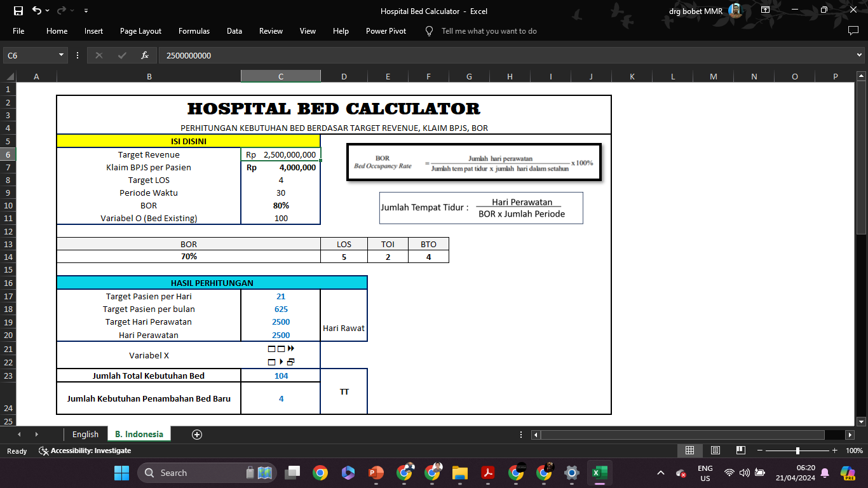Image resolution: width=868 pixels, height=488 pixels.
Task: Click the lightbulb Tell Me icon
Action: click(429, 31)
